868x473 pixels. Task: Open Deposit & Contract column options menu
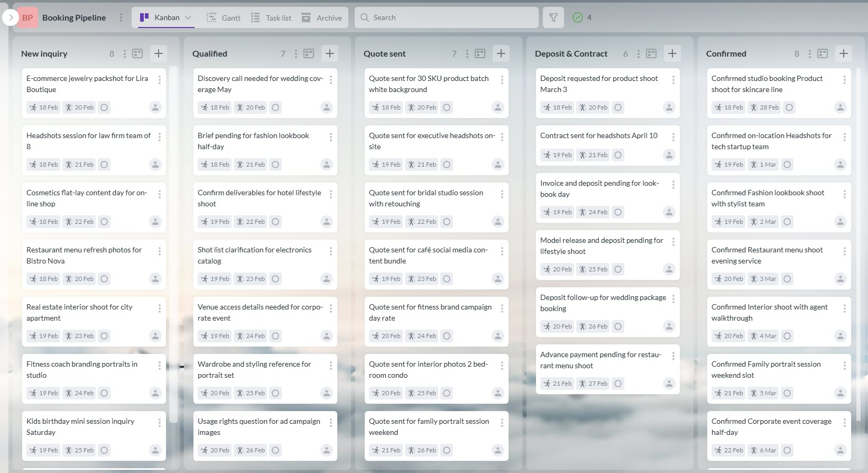[x=639, y=53]
